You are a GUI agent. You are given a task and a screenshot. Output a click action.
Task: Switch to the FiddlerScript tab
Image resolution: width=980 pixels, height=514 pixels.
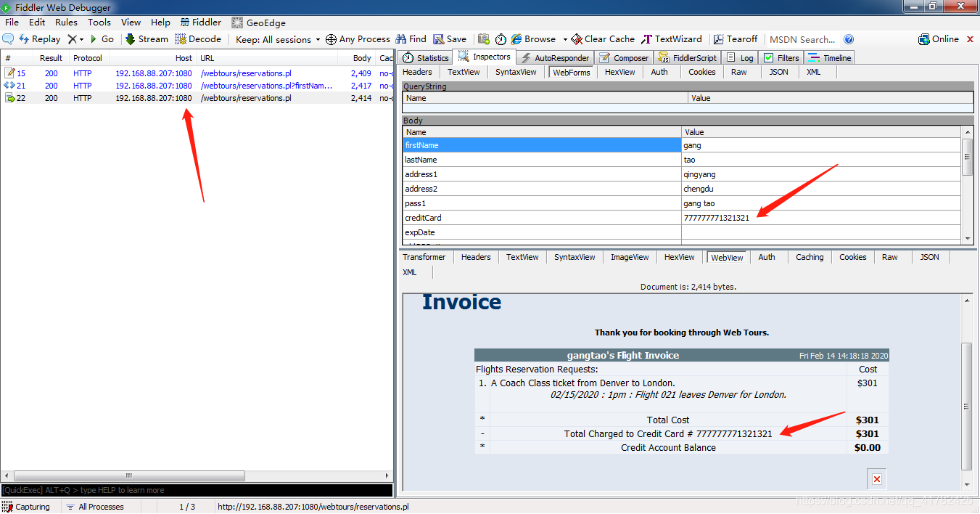point(687,58)
